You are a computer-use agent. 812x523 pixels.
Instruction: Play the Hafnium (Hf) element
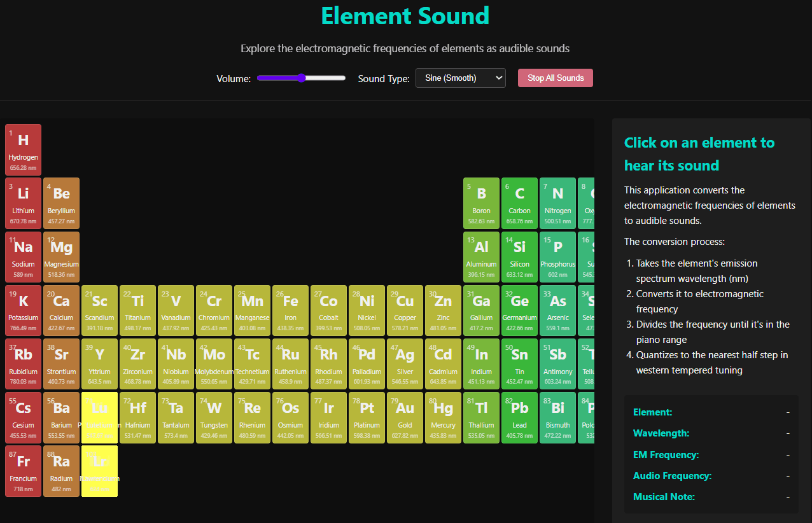[x=137, y=417]
